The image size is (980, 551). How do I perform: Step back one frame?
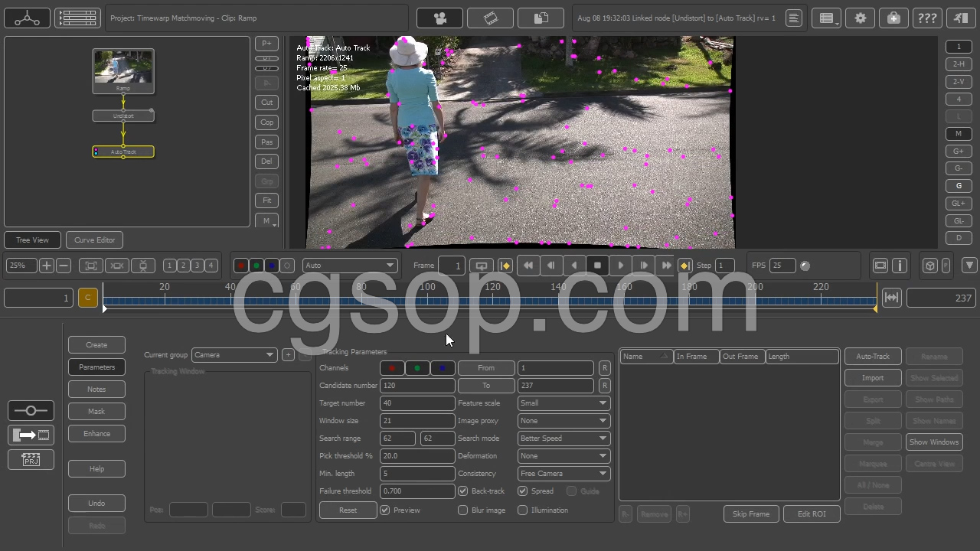point(550,266)
